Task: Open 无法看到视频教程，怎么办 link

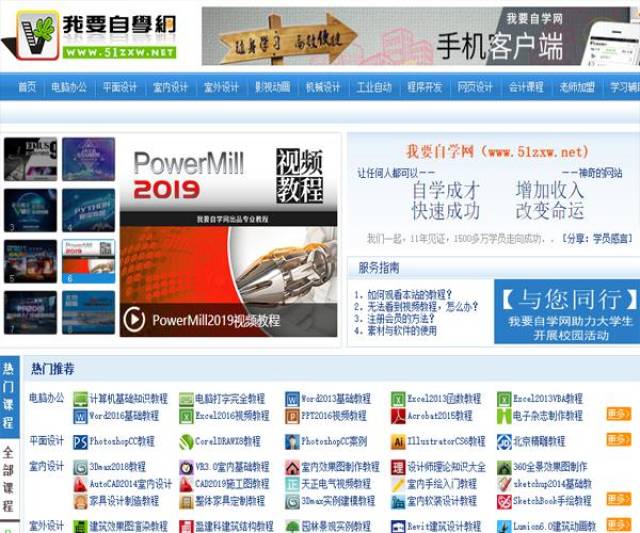Action: [x=422, y=306]
